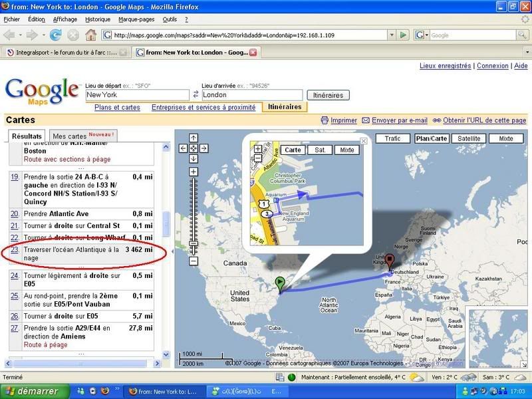Open step 23 Traverser l'océan Atlantique link

pyautogui.click(x=15, y=250)
